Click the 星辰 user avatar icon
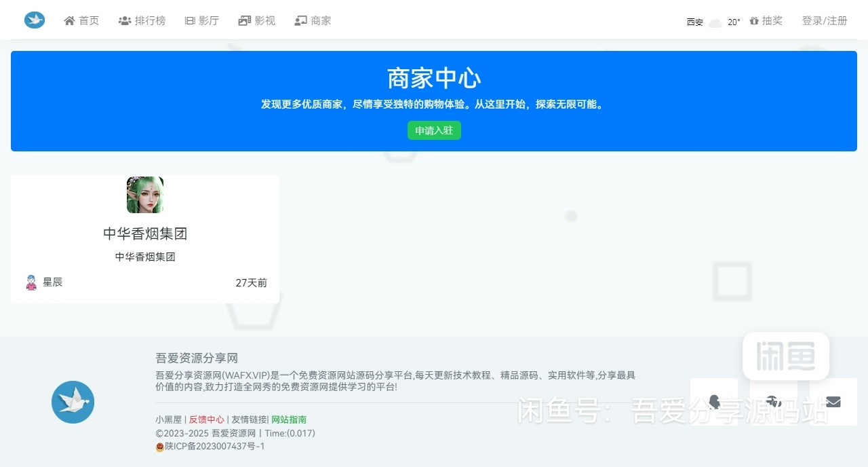 click(31, 282)
